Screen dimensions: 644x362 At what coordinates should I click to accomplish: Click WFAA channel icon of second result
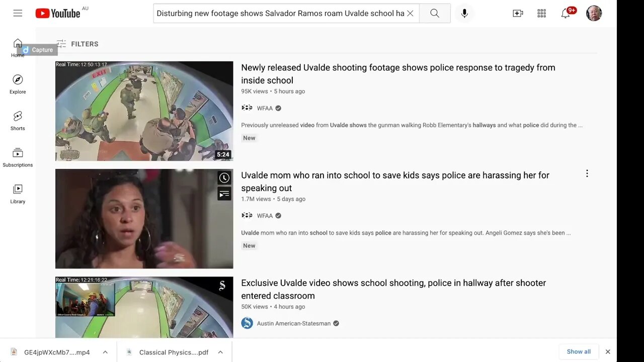247,216
